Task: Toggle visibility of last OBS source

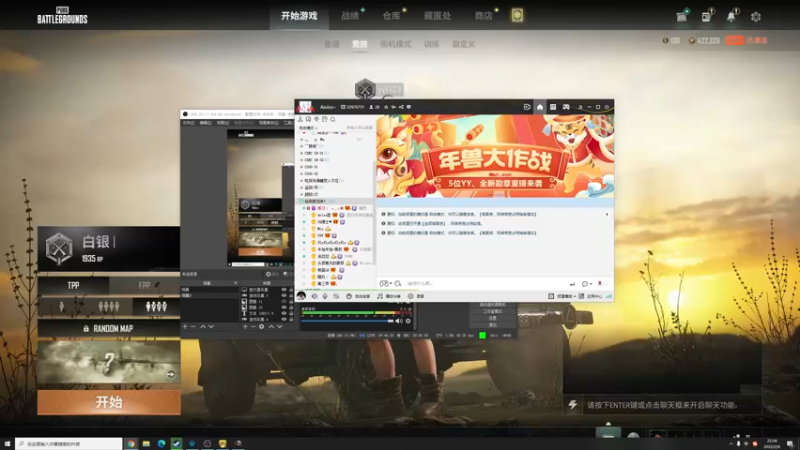Action: (284, 319)
